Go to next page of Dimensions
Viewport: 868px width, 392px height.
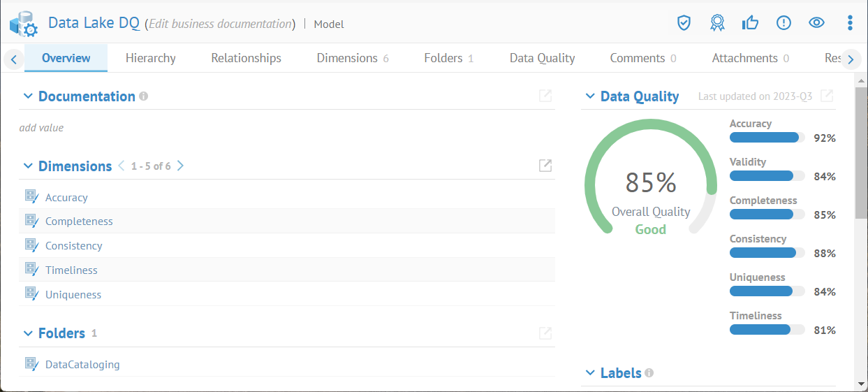tap(180, 166)
